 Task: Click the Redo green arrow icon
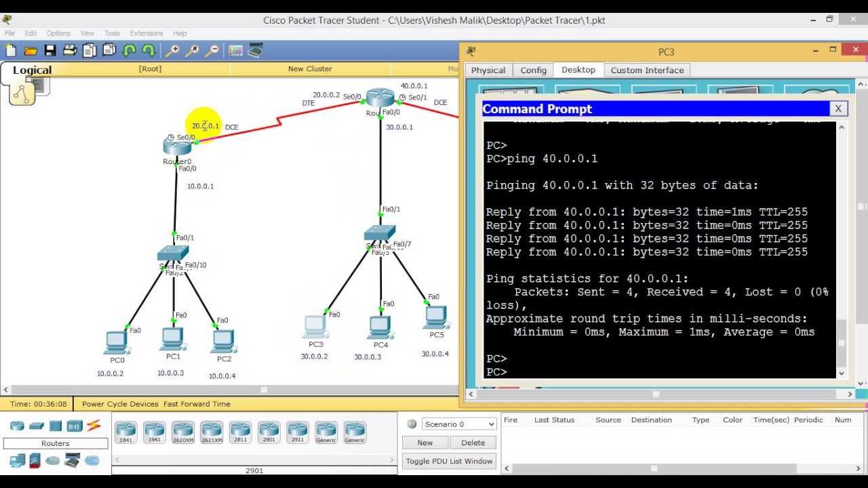coord(149,50)
